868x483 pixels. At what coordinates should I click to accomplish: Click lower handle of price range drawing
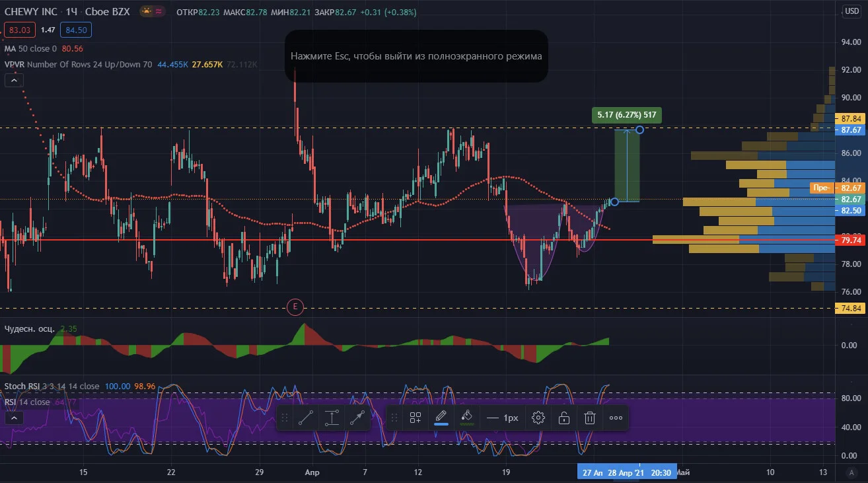click(614, 202)
